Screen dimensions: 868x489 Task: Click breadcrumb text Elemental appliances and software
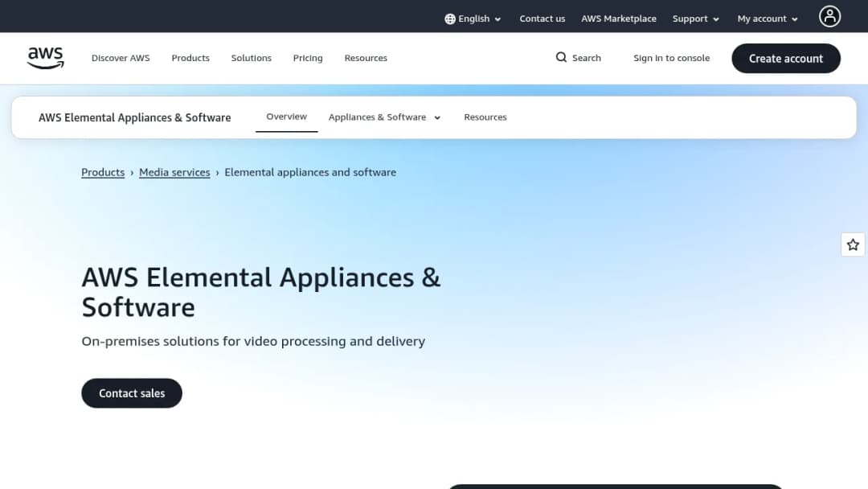tap(310, 172)
